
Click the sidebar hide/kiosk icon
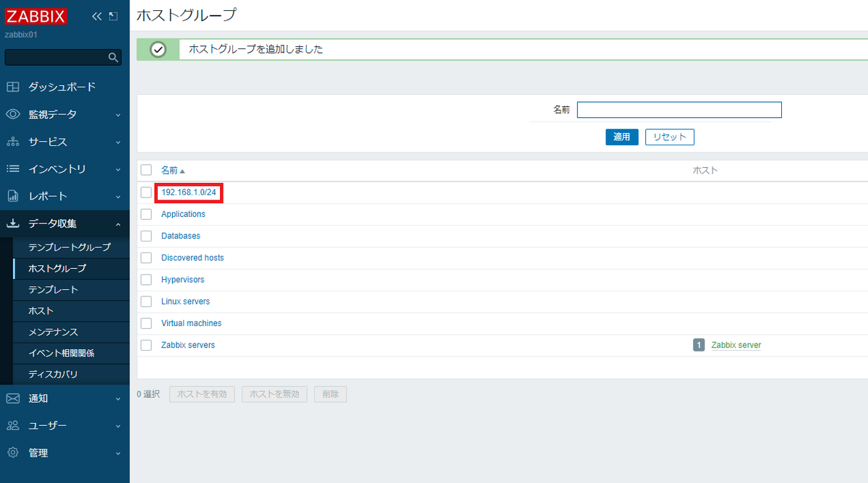point(113,16)
